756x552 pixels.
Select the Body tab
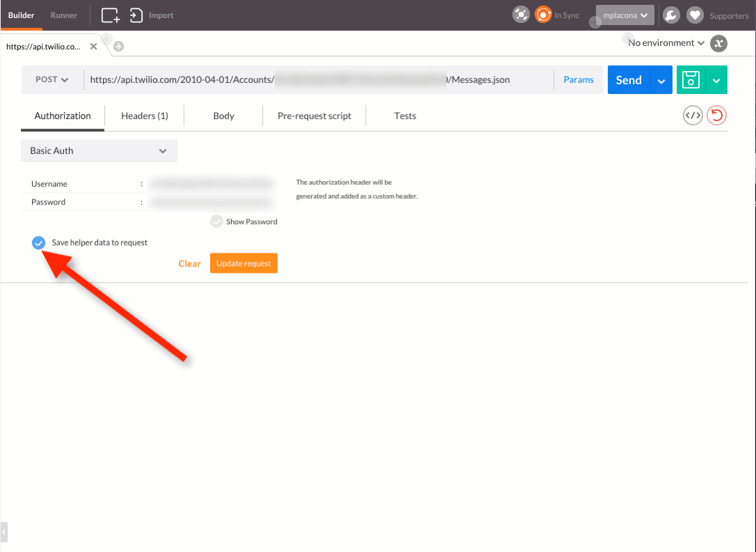(x=224, y=116)
